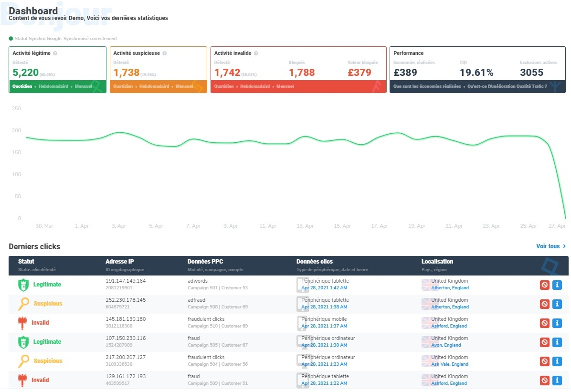Open 'Qu'est-ce l'Amélioration Qualité Trafic' link
571x392 pixels.
507,86
